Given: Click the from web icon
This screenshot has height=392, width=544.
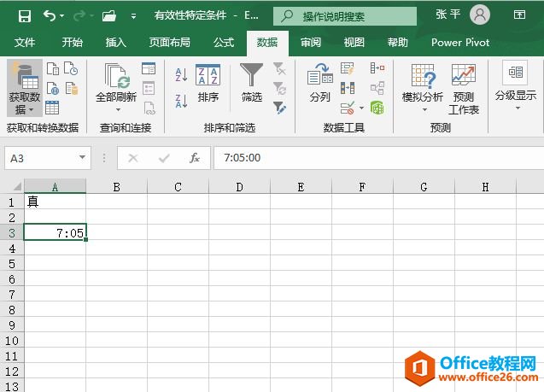Looking at the screenshot, I should [53, 89].
